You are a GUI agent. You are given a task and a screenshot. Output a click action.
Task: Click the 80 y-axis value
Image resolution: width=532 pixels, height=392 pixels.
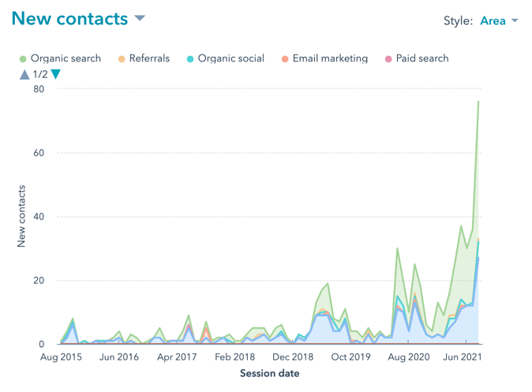click(39, 89)
